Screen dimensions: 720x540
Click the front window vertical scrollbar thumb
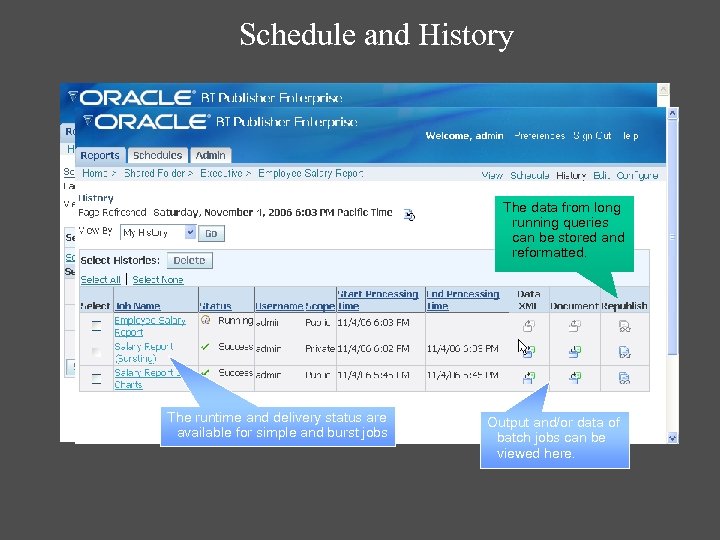pos(672,236)
